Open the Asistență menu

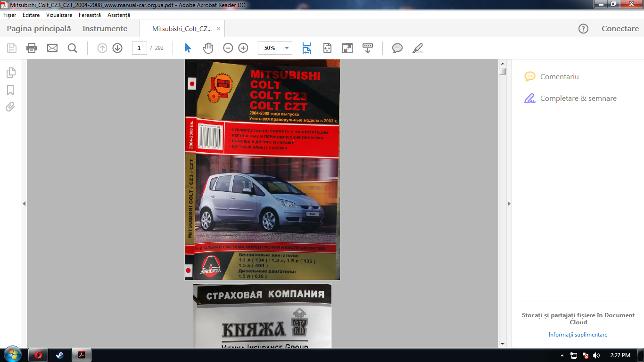[118, 15]
